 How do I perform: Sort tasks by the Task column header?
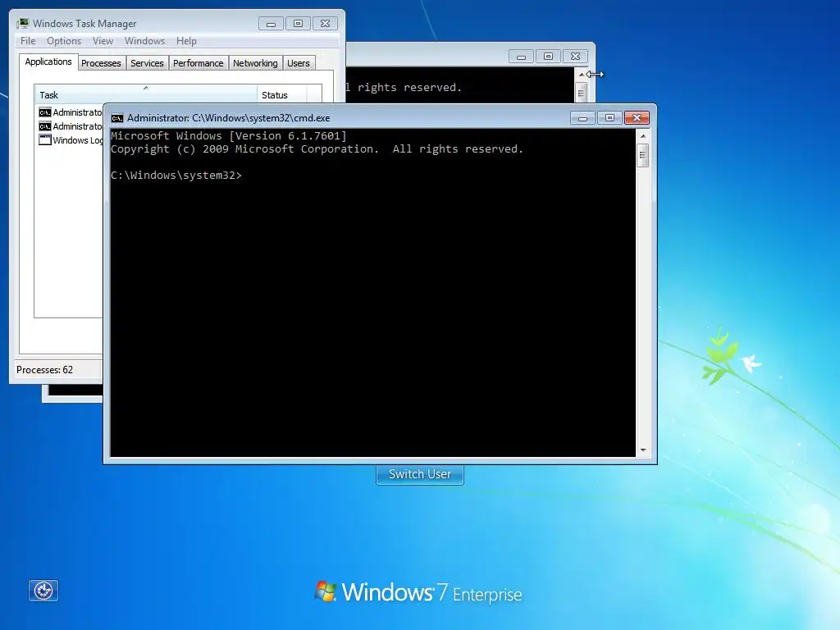point(146,95)
